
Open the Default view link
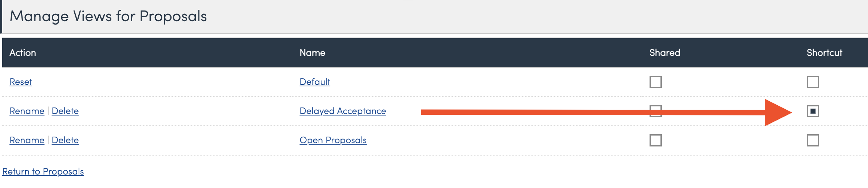[315, 82]
